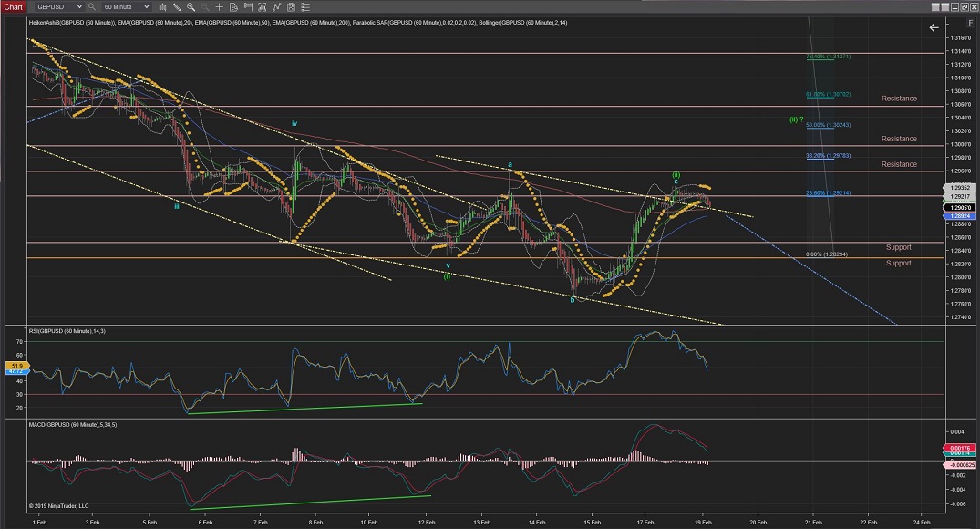Open the 60 Minute interval dropdown

[126, 7]
